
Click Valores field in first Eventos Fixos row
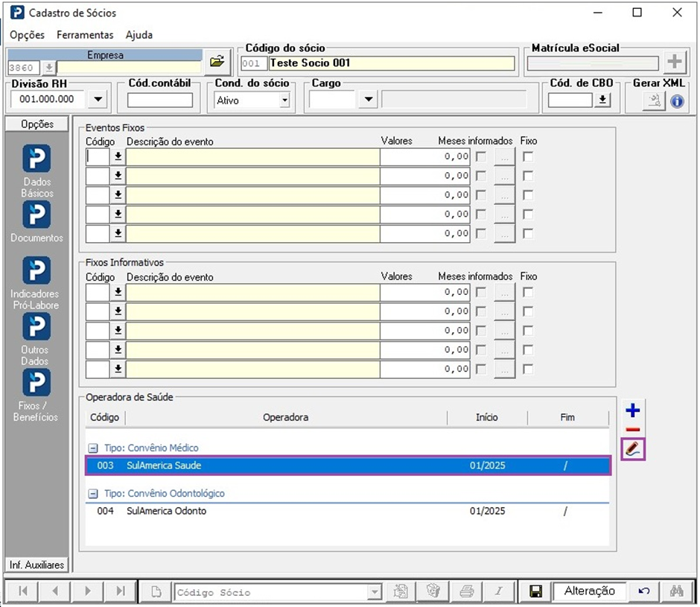click(x=425, y=156)
